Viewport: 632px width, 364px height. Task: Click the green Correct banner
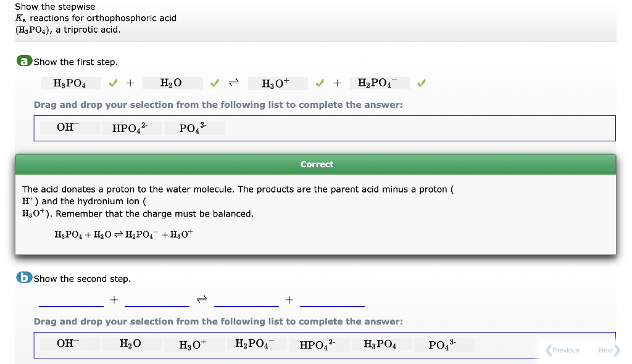(316, 164)
